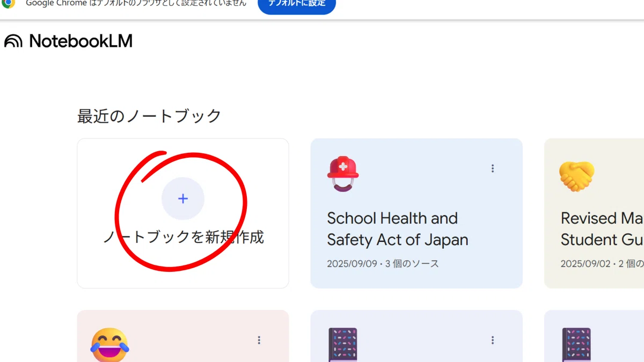Click the Chrome default browser notice text
The image size is (644, 362).
[x=136, y=3]
